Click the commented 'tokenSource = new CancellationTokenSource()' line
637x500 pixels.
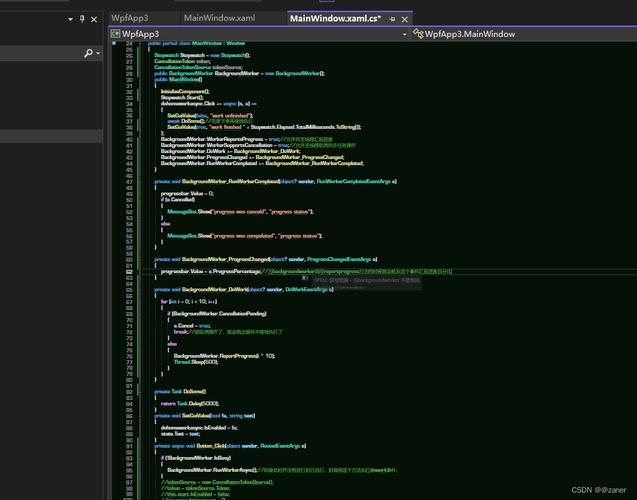coord(217,482)
